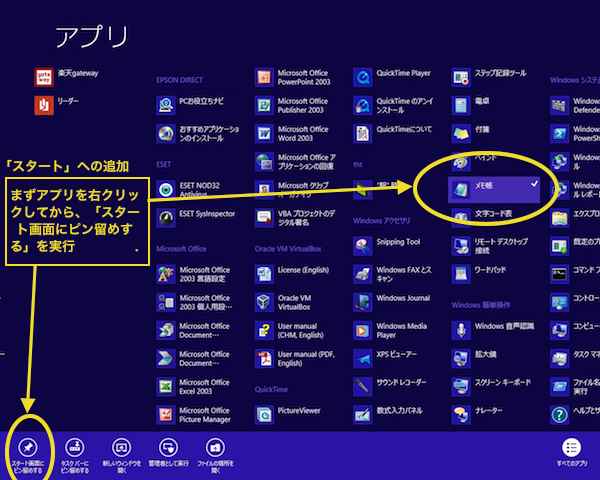Click the License (English) label

pos(303,270)
